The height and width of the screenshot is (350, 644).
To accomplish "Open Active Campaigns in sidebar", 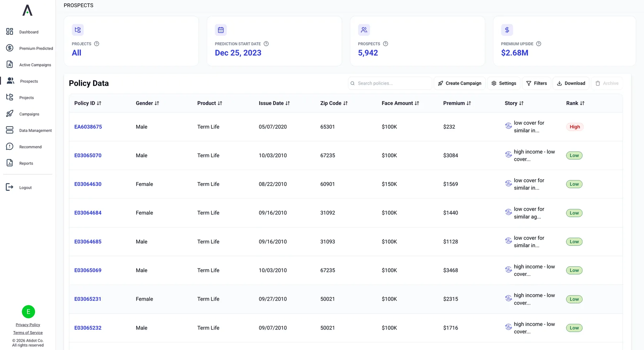I will (x=28, y=65).
